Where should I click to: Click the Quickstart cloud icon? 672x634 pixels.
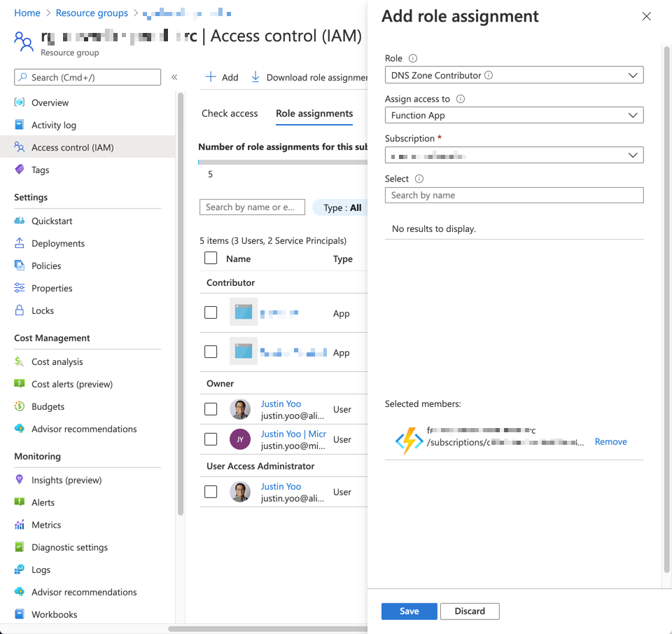(x=20, y=221)
